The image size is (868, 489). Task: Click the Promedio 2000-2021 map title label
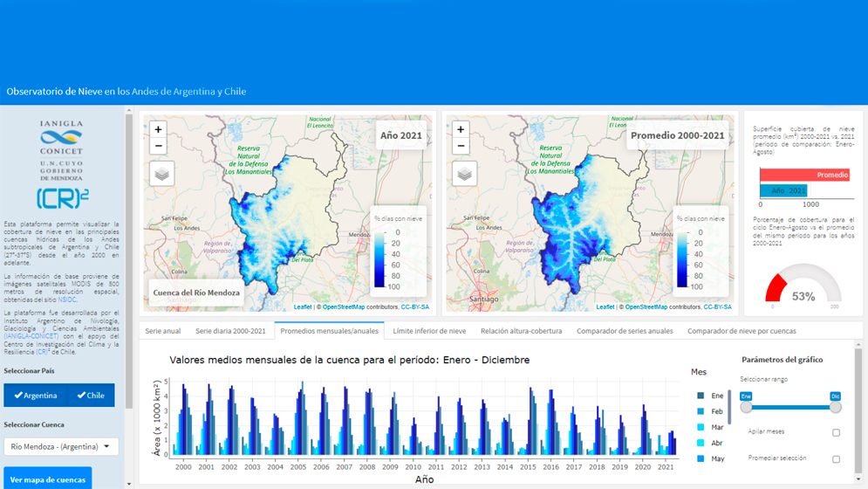pos(678,135)
